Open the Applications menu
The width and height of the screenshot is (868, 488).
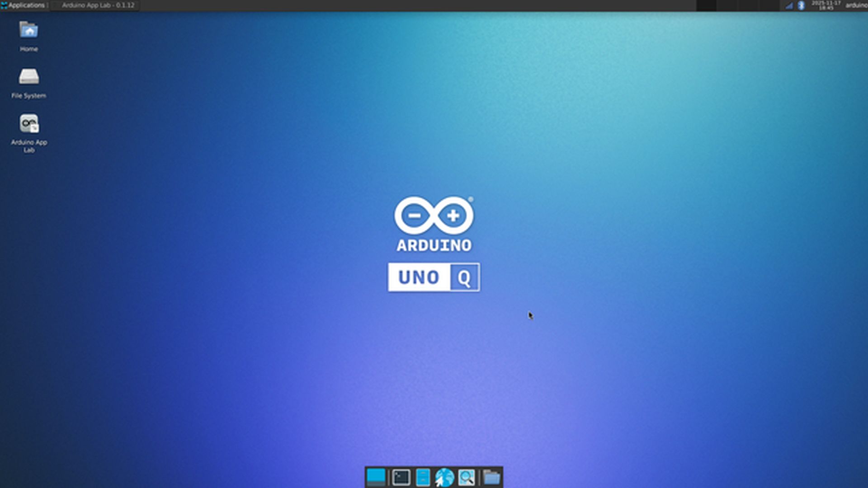[x=24, y=5]
